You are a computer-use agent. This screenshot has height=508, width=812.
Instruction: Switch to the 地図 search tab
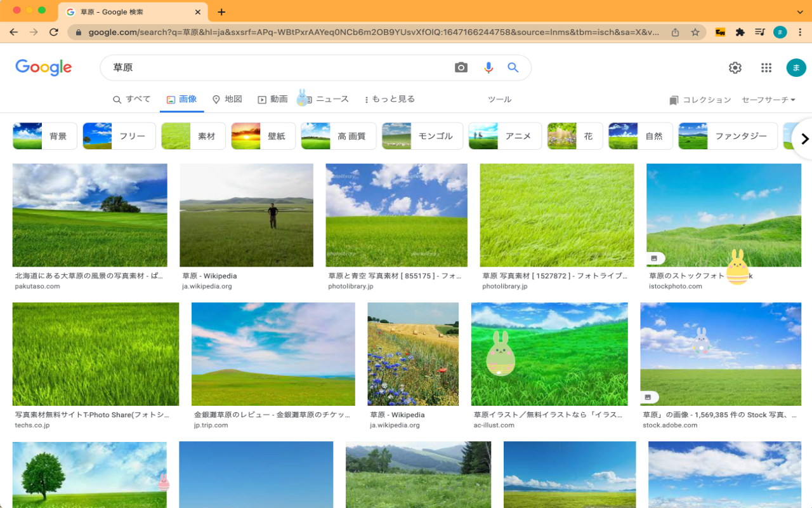click(x=227, y=100)
